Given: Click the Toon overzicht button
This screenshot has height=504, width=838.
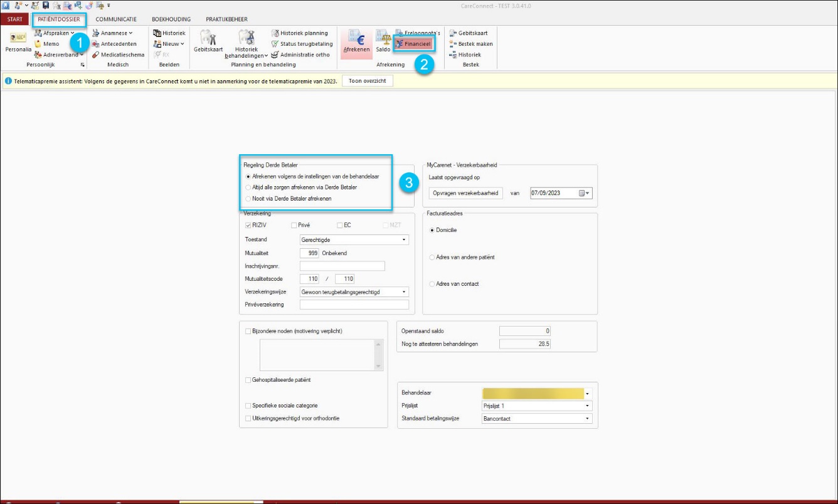Looking at the screenshot, I should pos(368,81).
